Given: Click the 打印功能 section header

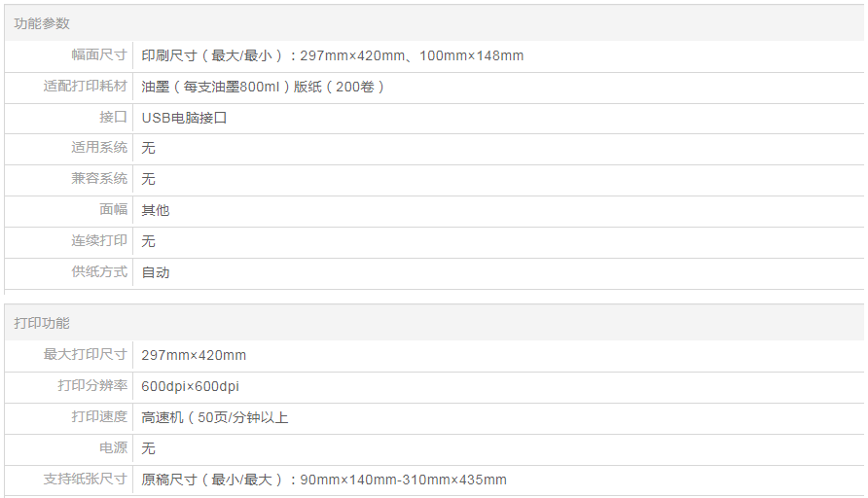Looking at the screenshot, I should pos(42,323).
